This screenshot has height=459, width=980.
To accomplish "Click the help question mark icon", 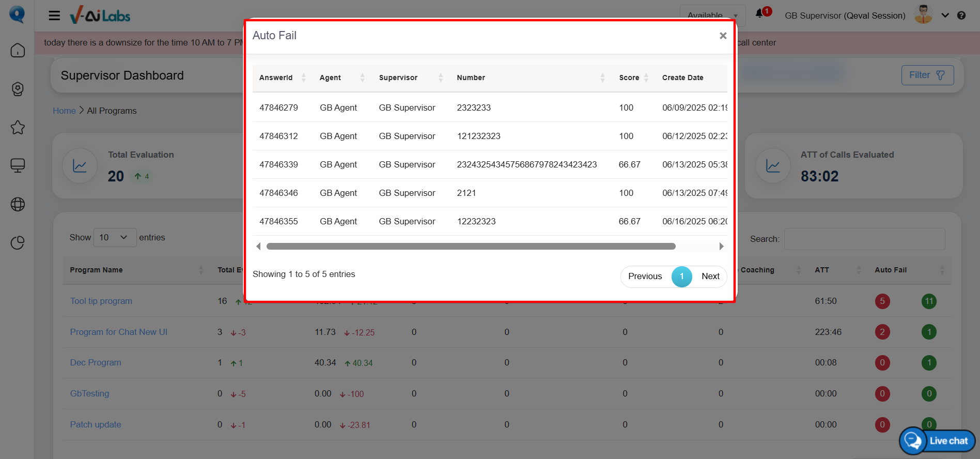I will pyautogui.click(x=961, y=16).
